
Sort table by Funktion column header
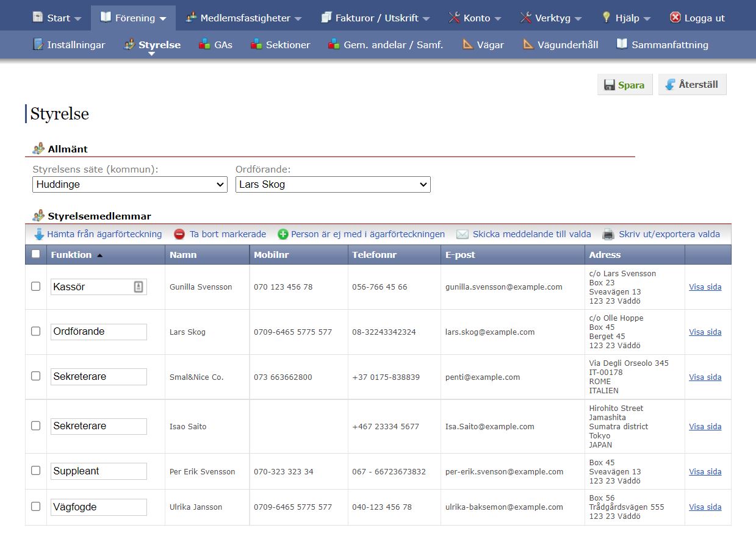(71, 255)
